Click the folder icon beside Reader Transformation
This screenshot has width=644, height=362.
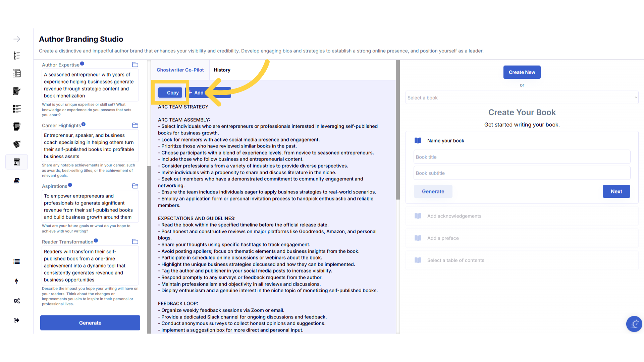click(x=135, y=241)
